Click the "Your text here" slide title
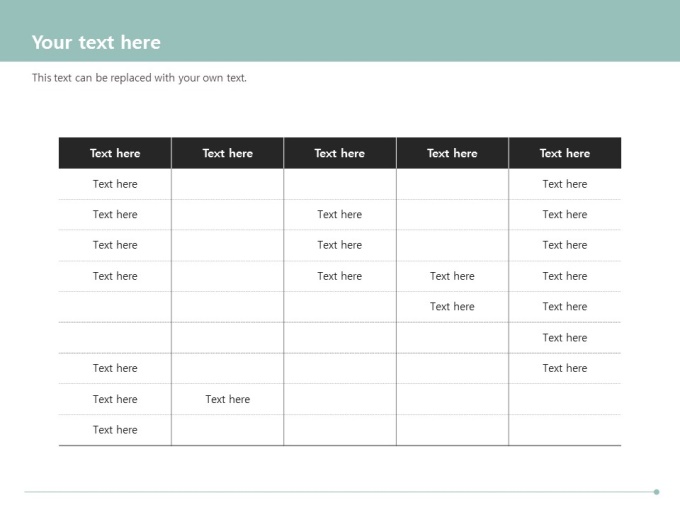 click(96, 42)
